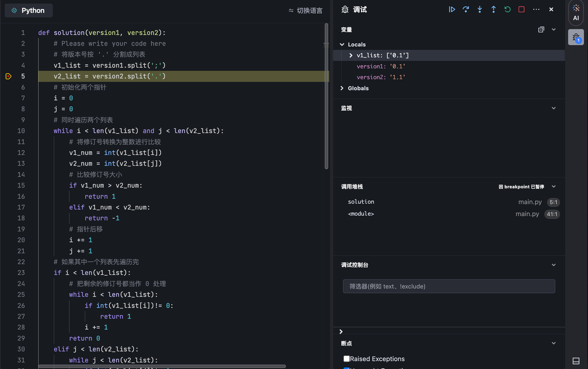Click the debug console filter input field
Viewport: 588px width, 369px height.
[x=449, y=286]
